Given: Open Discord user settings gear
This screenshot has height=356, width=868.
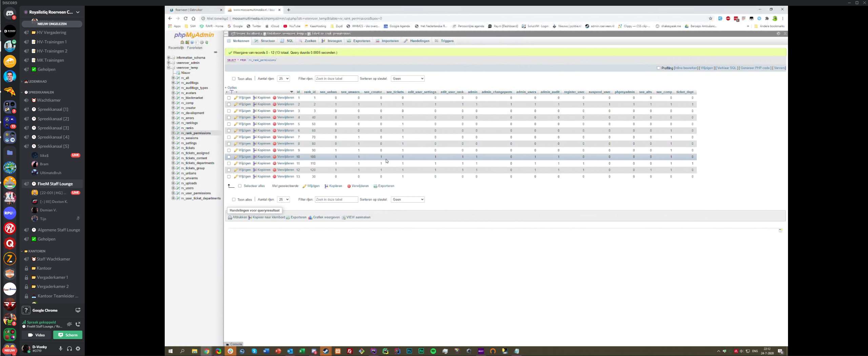Looking at the screenshot, I should (78, 349).
